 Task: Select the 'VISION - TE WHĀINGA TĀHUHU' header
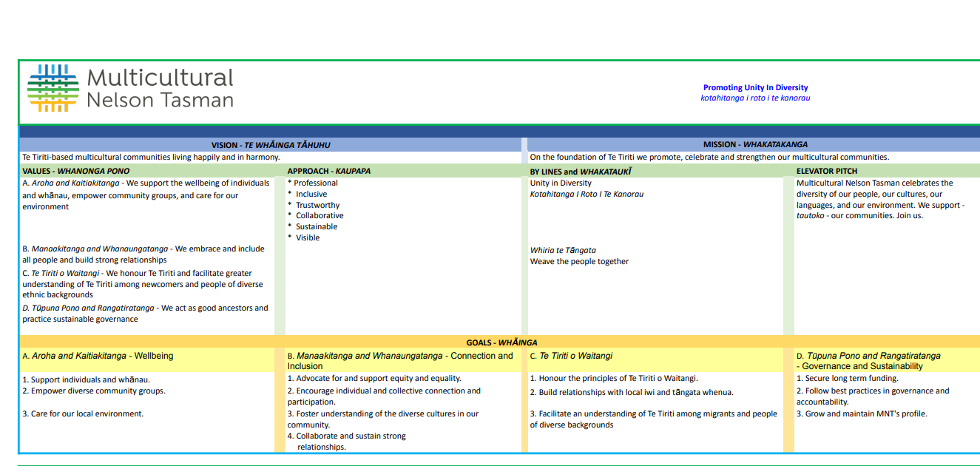271,145
